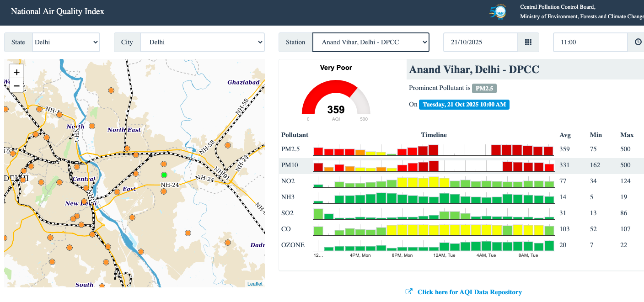Viewport: 644px width, 302px height.
Task: Zoom out on the map
Action: 16,85
